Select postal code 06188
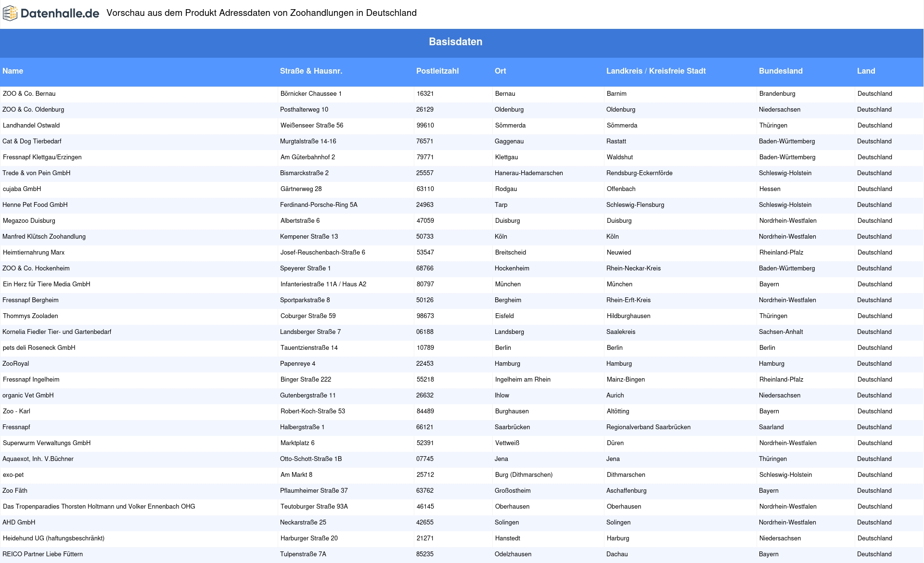This screenshot has width=924, height=563. 425,332
